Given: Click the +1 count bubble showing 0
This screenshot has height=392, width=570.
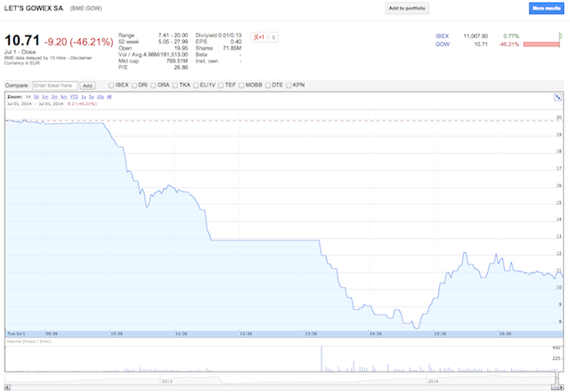Looking at the screenshot, I should tap(273, 37).
